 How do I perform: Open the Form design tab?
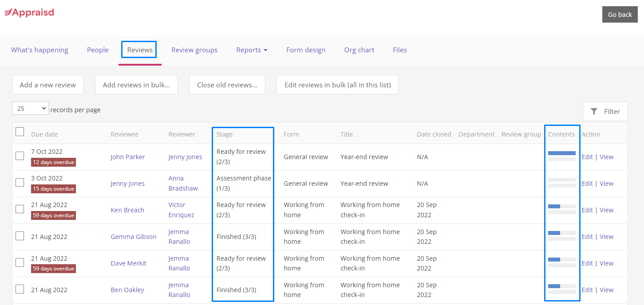306,50
